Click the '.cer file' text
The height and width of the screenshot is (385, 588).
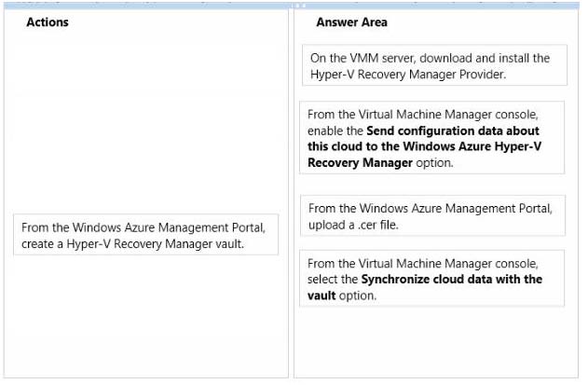pos(378,226)
